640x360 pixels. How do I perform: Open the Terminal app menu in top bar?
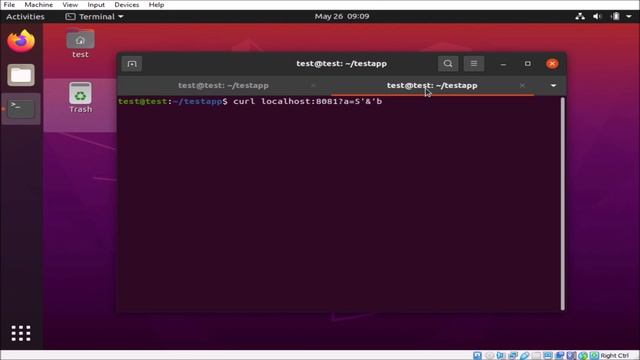tap(95, 16)
